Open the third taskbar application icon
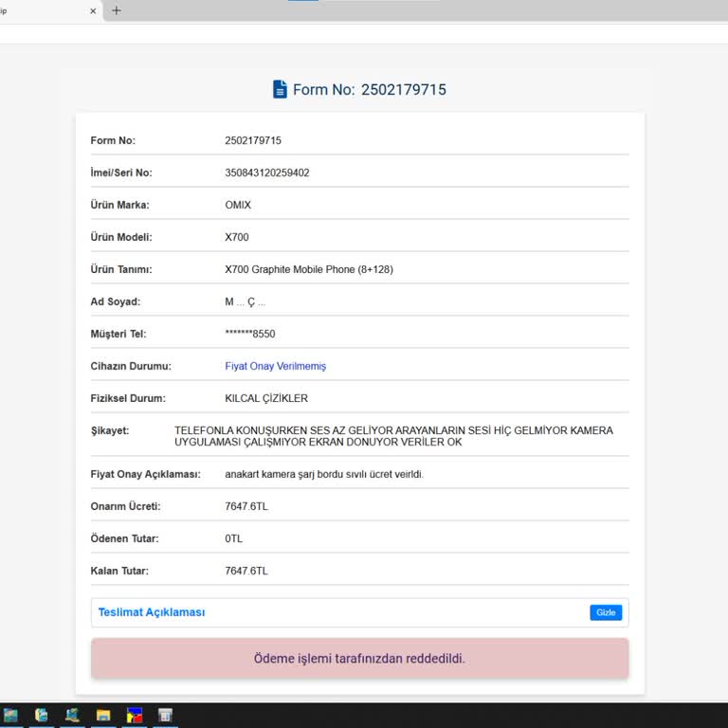Image resolution: width=728 pixels, height=728 pixels. point(73,715)
